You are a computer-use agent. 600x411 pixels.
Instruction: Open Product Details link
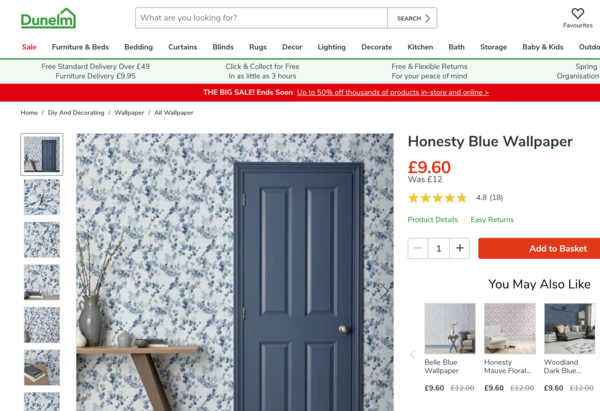[x=432, y=220]
